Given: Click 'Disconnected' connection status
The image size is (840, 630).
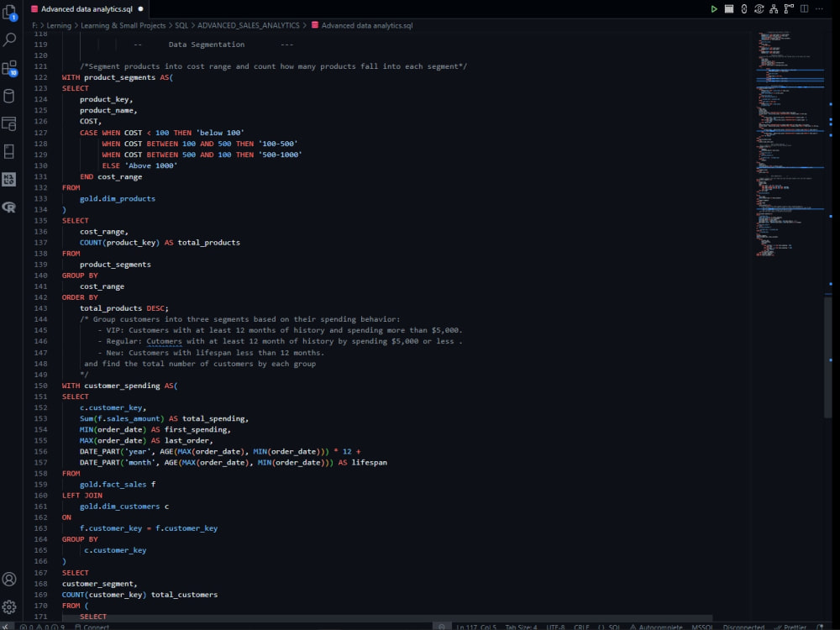Looking at the screenshot, I should (x=743, y=627).
